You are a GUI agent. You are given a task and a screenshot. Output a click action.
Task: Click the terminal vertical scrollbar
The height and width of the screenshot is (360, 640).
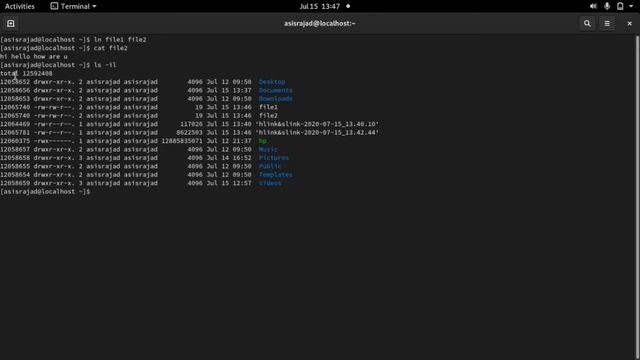pyautogui.click(x=637, y=196)
